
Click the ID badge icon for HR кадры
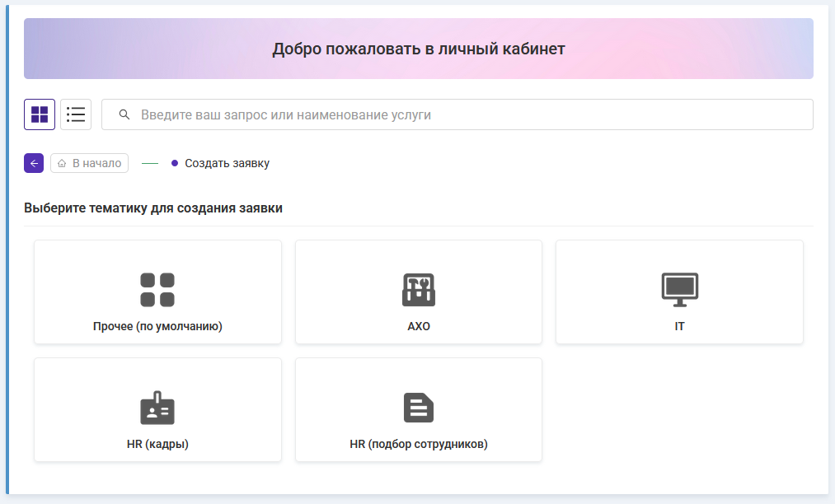157,408
